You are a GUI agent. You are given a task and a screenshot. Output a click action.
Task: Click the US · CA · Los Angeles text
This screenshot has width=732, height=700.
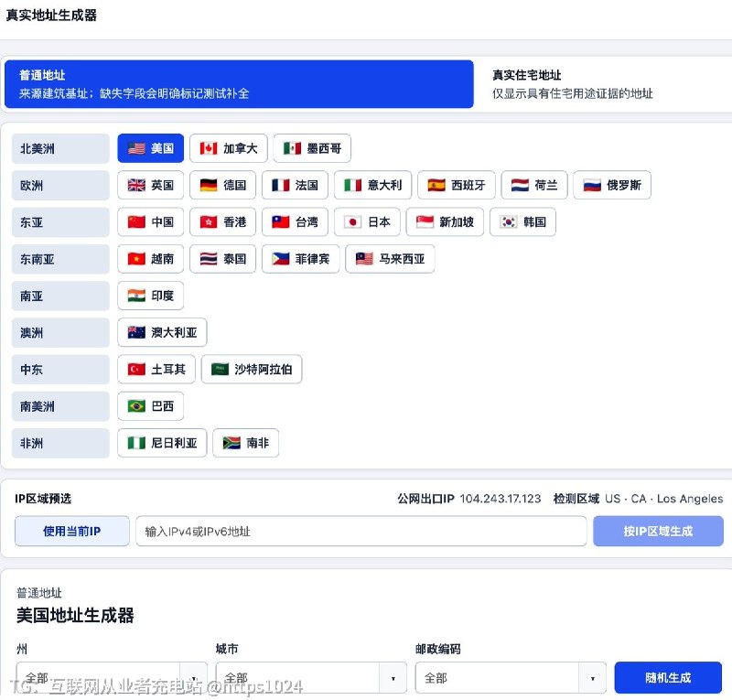(x=664, y=499)
